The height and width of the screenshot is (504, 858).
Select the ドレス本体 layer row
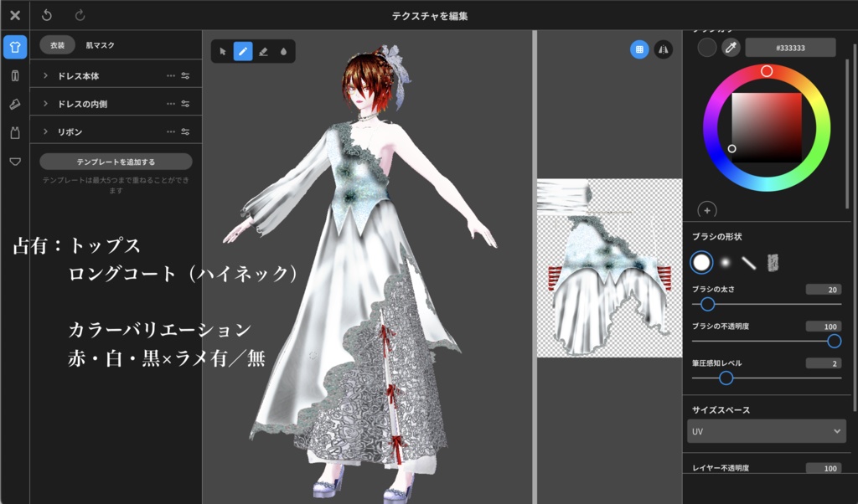pos(116,75)
